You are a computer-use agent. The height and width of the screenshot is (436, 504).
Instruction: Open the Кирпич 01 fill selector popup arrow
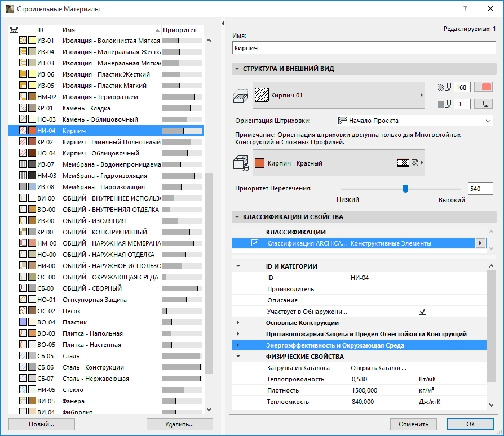[x=421, y=95]
